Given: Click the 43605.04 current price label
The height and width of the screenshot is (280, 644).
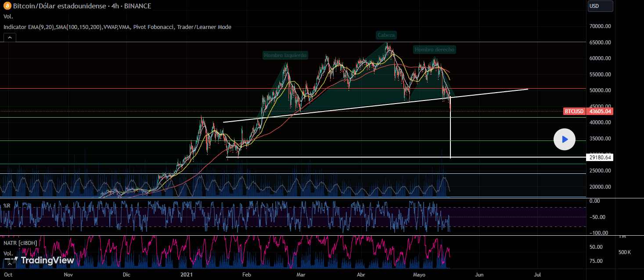Looking at the screenshot, I should click(x=600, y=111).
